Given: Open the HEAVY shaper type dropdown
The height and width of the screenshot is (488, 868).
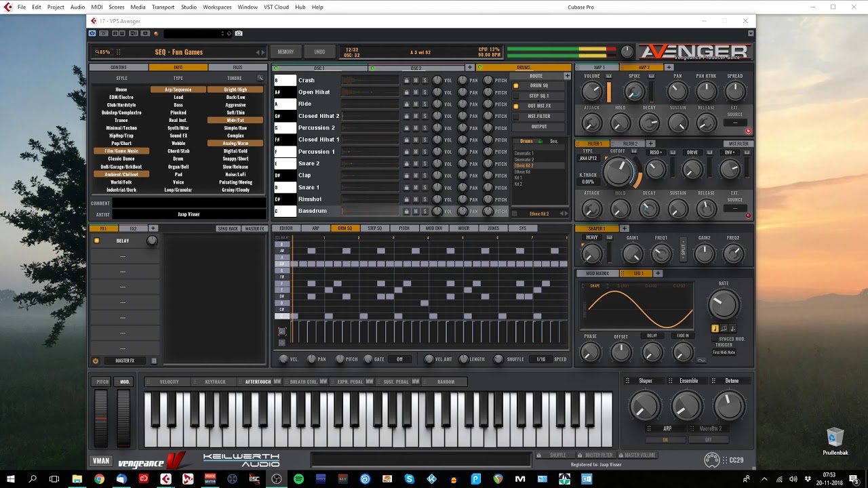Looking at the screenshot, I should pos(592,237).
